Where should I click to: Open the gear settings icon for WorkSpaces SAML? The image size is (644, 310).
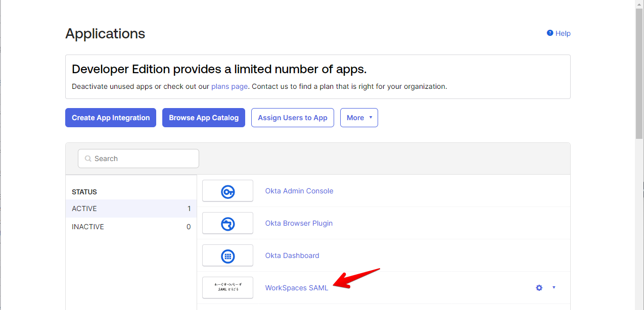tap(539, 288)
